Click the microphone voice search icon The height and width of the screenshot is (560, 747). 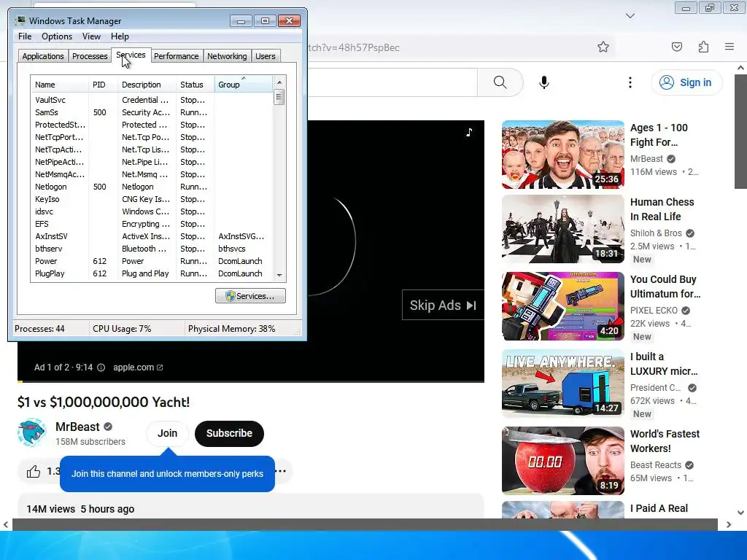pos(544,82)
